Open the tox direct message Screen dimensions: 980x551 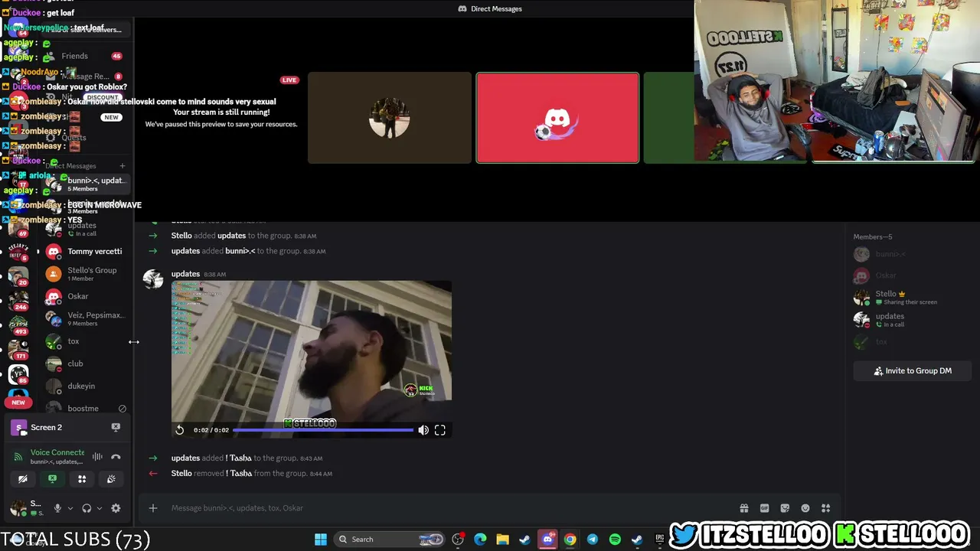84,341
